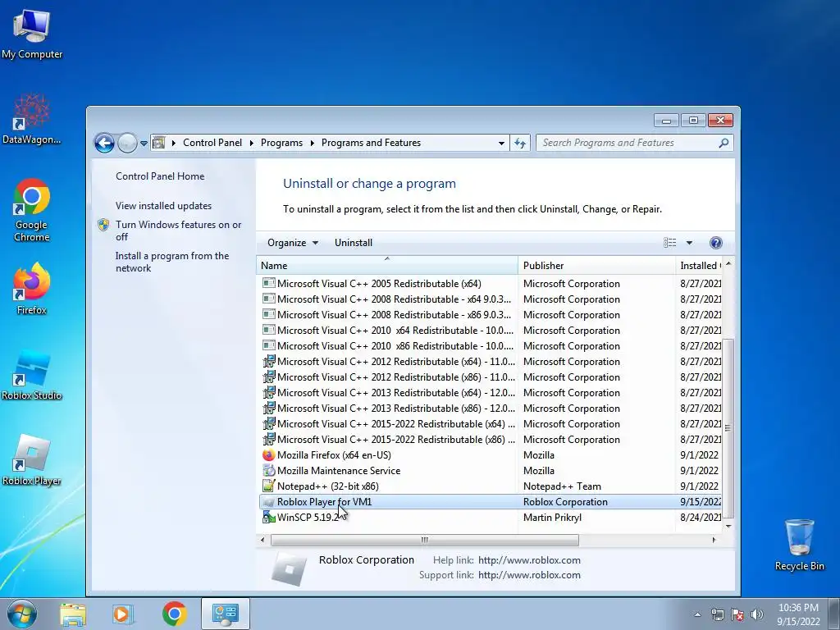Click Control Panel taskbar button
Viewport: 840px width, 630px height.
(225, 614)
